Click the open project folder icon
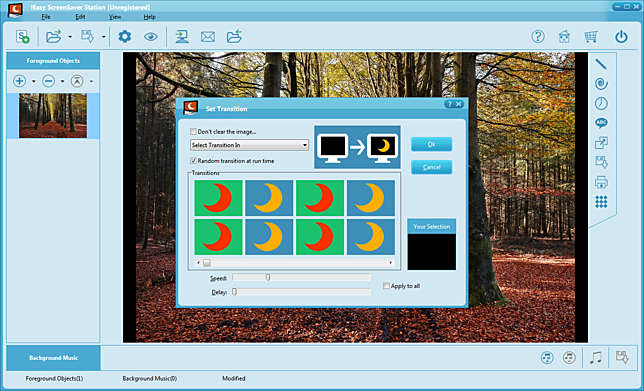The height and width of the screenshot is (391, 644). tap(53, 37)
